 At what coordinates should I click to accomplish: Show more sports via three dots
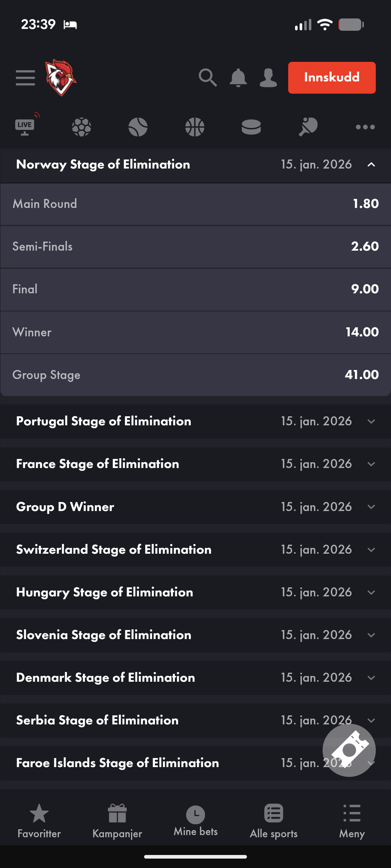tap(365, 127)
